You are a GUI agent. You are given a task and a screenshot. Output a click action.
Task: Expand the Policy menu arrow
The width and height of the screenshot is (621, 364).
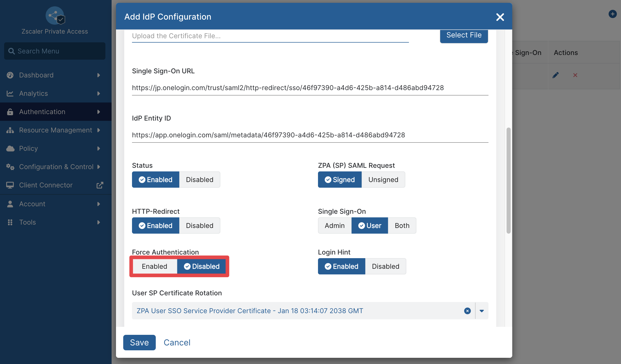point(99,148)
